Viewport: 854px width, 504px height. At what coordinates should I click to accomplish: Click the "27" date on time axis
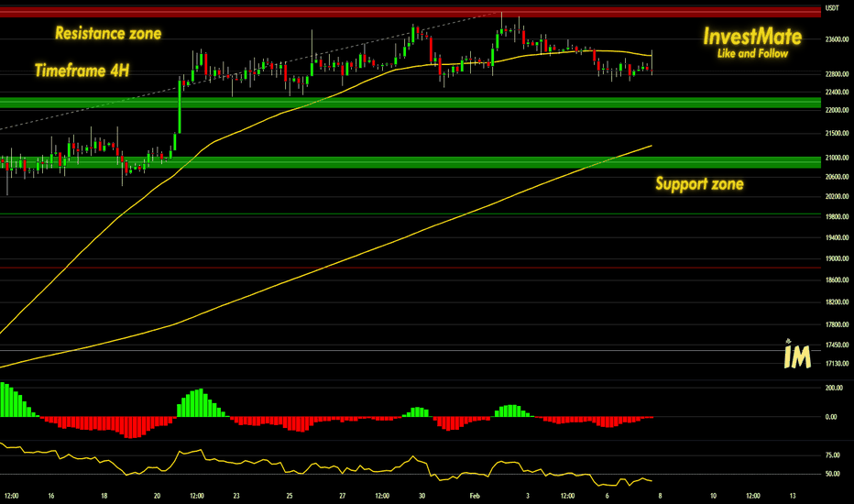point(342,496)
